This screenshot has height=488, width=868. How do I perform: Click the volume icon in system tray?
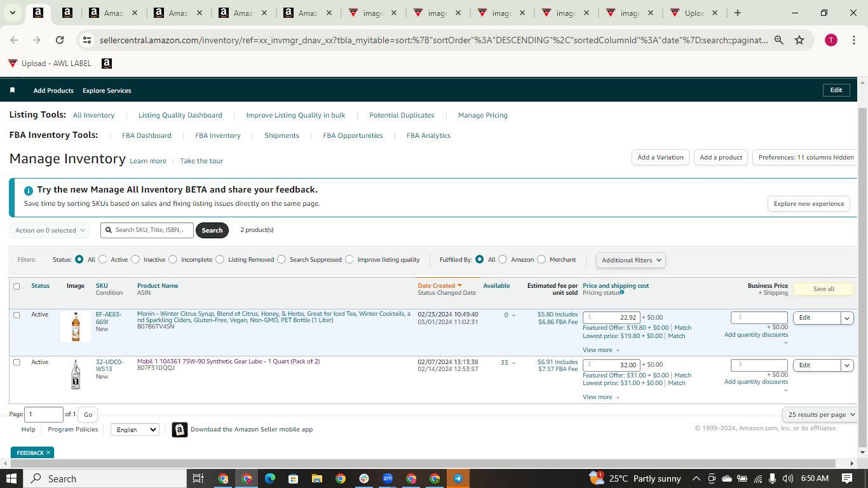pos(788,478)
